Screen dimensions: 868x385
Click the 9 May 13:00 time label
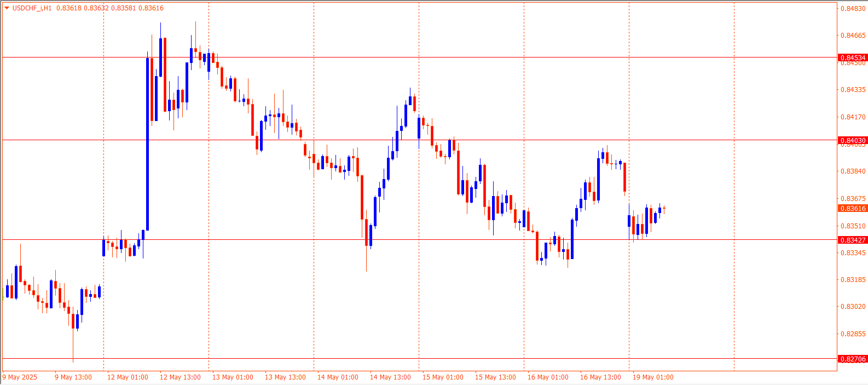tap(73, 377)
